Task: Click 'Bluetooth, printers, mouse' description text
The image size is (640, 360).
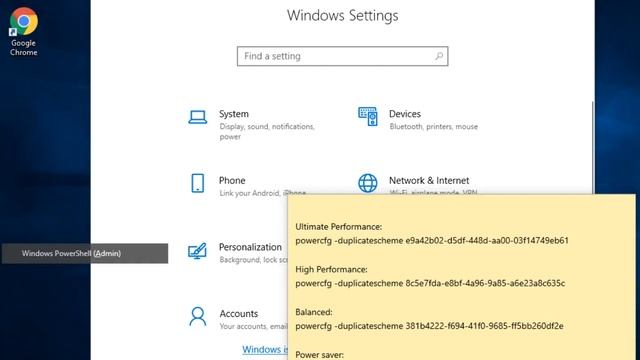Action: (433, 127)
